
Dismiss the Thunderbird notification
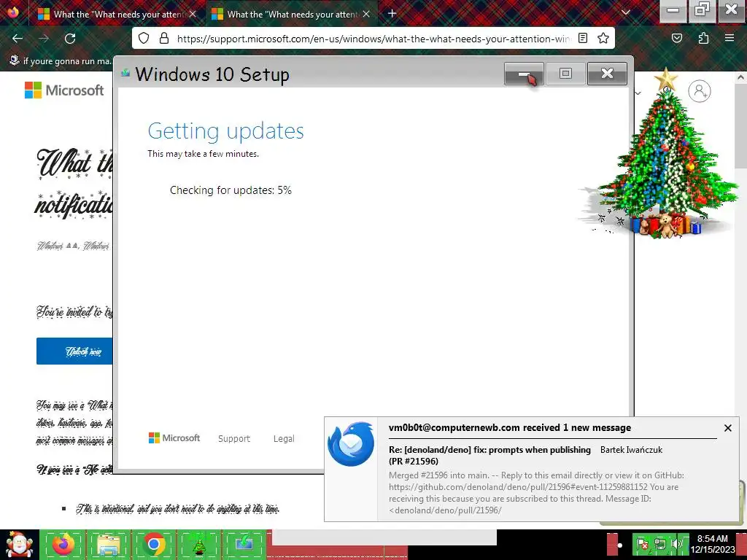[727, 428]
